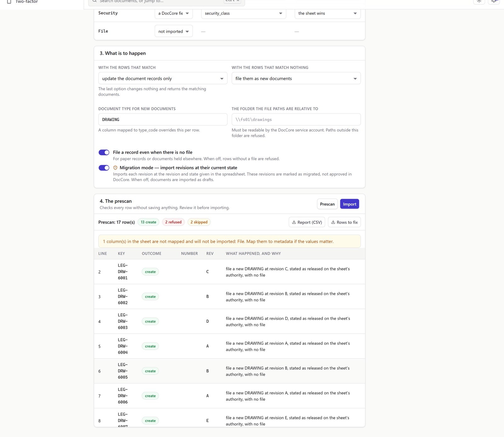Image resolution: width=504 pixels, height=437 pixels.
Task: Click key LEG-DRW-6006 in the table
Action: pyautogui.click(x=123, y=396)
